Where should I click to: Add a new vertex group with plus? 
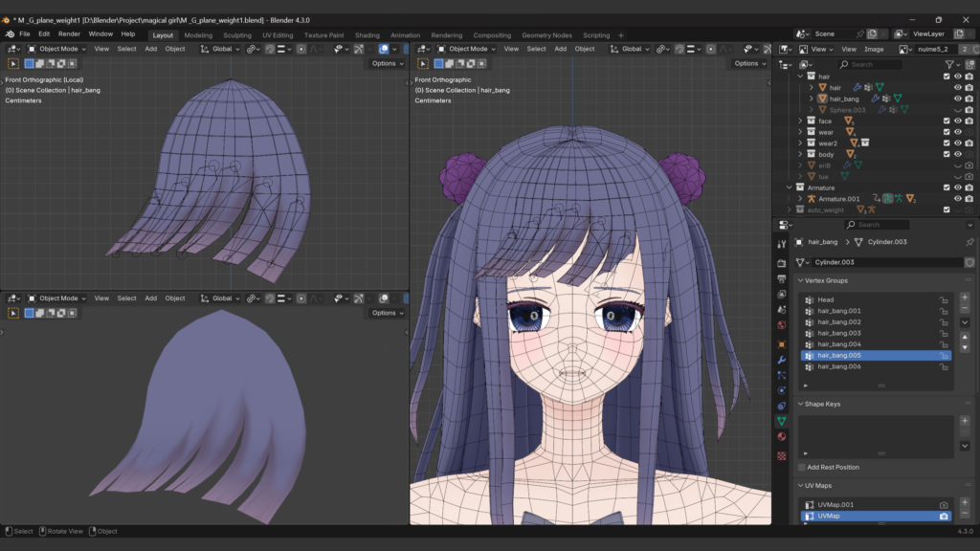[x=965, y=298]
